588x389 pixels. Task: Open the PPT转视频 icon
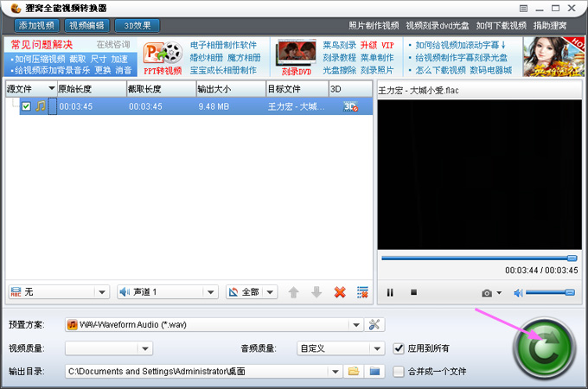[x=163, y=58]
